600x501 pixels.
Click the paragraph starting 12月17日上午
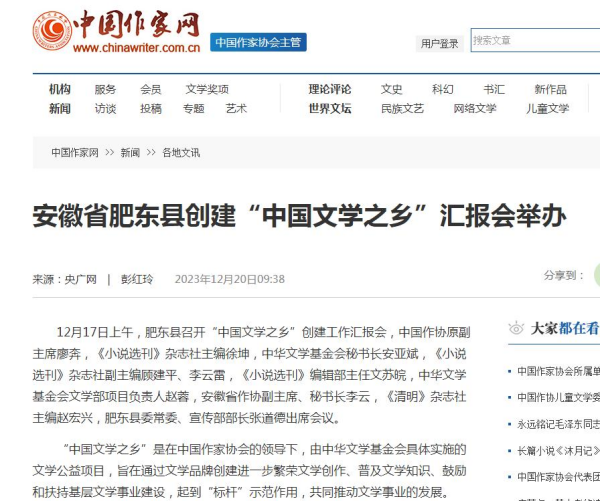[x=251, y=375]
